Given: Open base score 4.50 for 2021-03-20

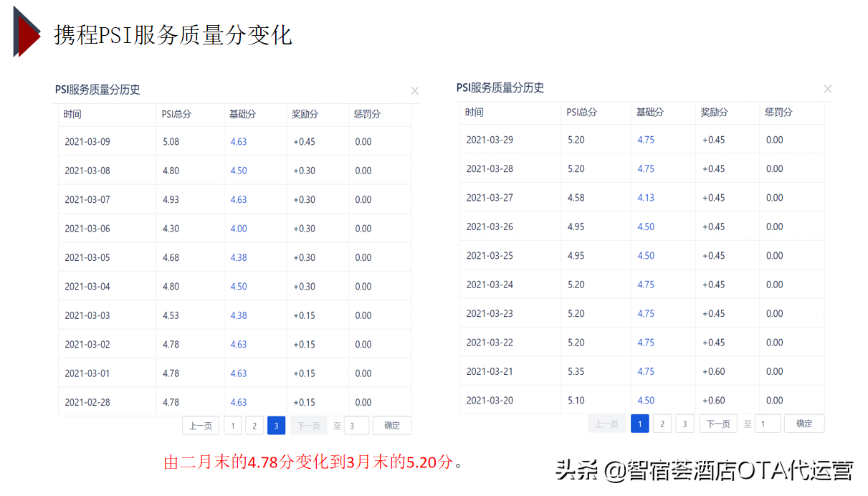Looking at the screenshot, I should [646, 400].
